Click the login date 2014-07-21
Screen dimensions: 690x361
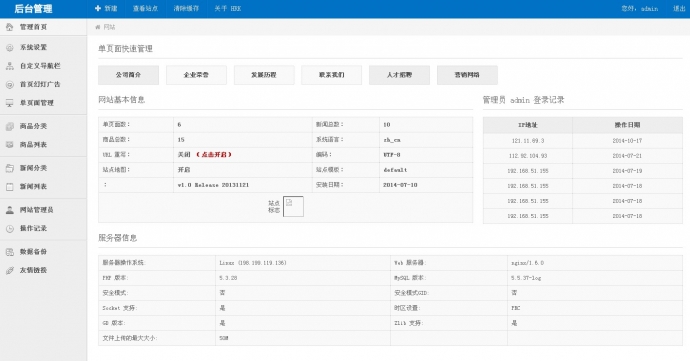(627, 156)
